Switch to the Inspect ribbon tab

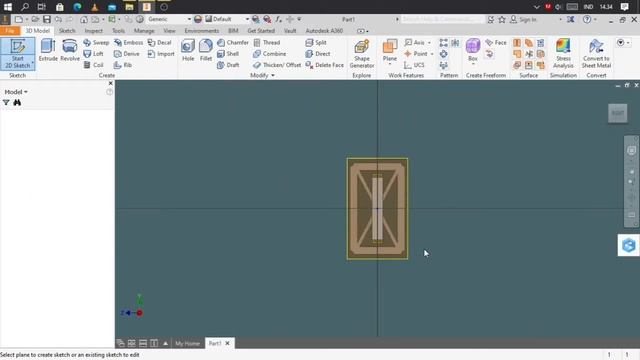pyautogui.click(x=93, y=31)
